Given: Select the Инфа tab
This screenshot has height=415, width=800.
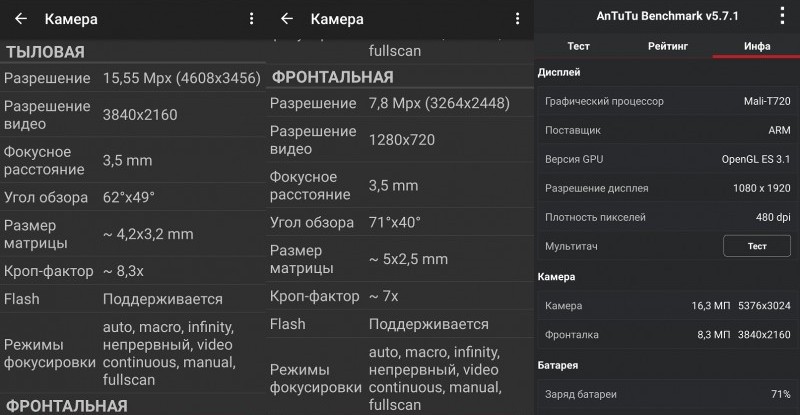Looking at the screenshot, I should point(756,46).
